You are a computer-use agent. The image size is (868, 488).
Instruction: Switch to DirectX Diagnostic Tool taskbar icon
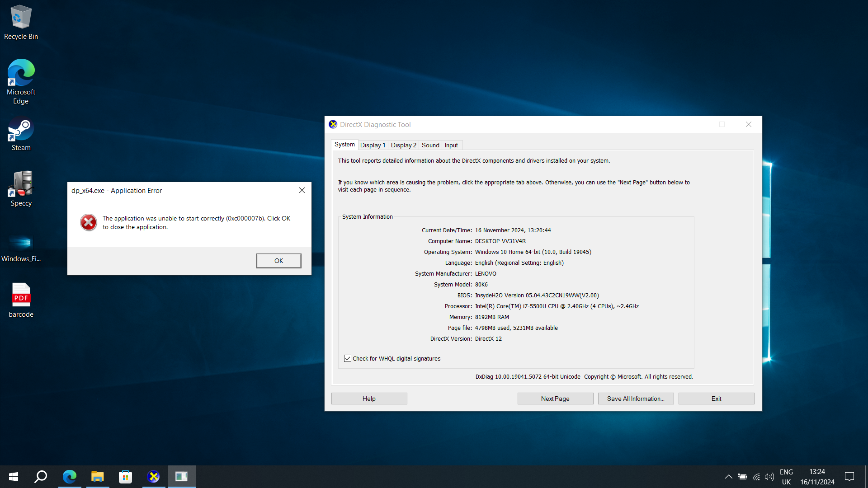(154, 477)
